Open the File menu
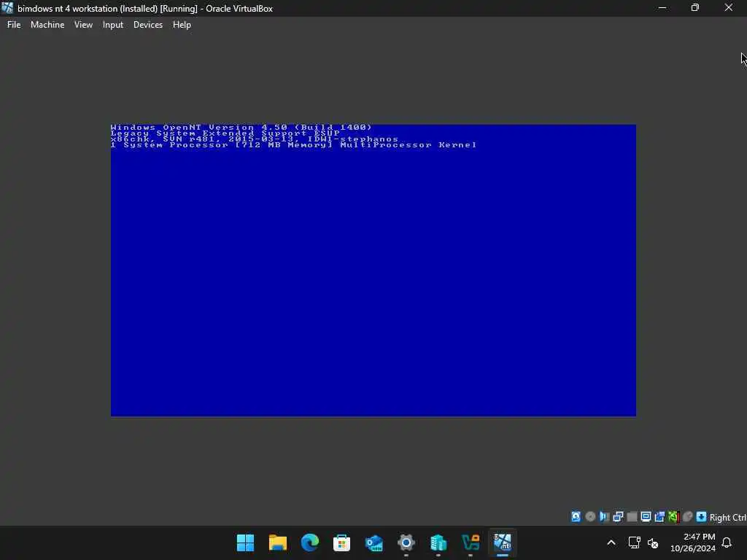This screenshot has height=560, width=747. 14,25
